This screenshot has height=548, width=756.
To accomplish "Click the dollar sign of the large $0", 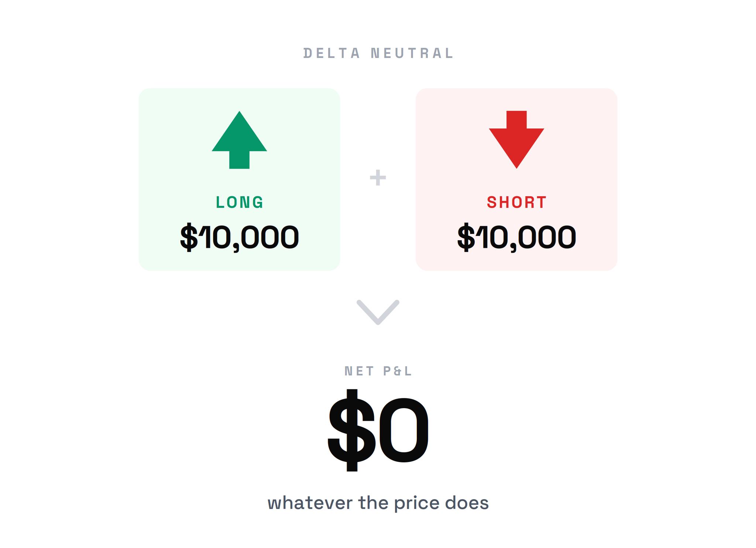I will (351, 430).
